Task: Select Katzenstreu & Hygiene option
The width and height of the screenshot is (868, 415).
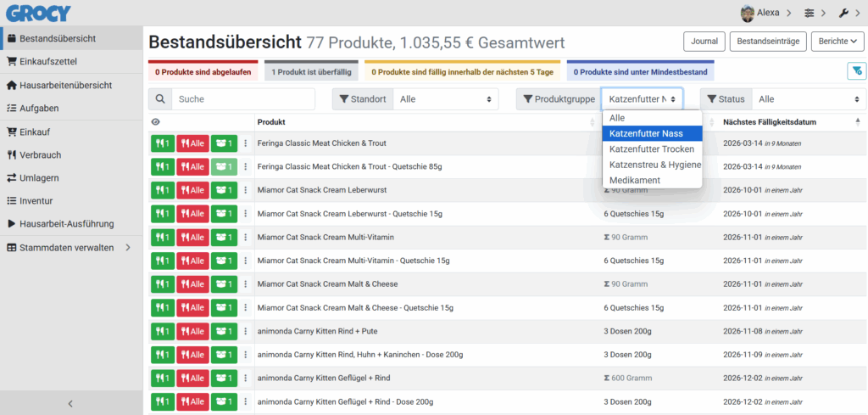Action: (x=652, y=165)
